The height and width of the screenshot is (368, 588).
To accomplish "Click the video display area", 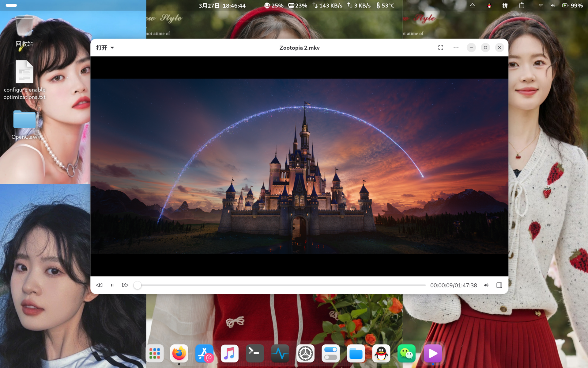I will pos(299,166).
